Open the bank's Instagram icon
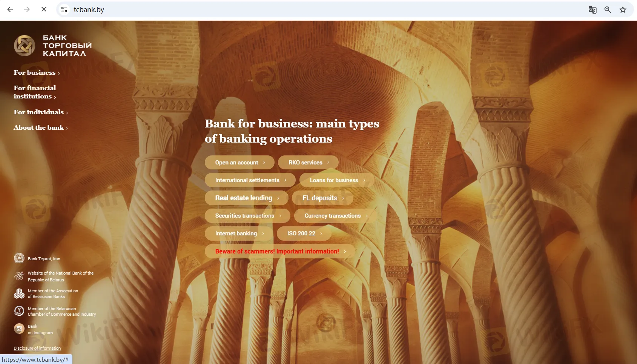The image size is (637, 364). [x=19, y=329]
